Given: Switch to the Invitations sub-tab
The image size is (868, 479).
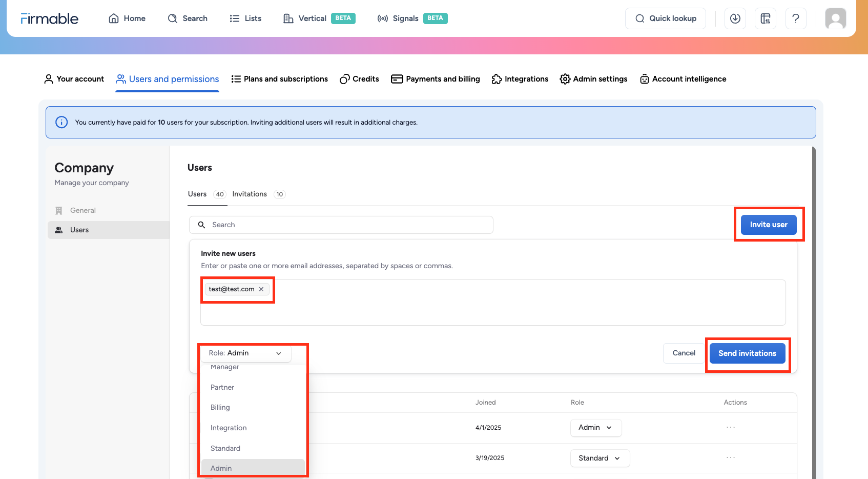Looking at the screenshot, I should pos(259,194).
